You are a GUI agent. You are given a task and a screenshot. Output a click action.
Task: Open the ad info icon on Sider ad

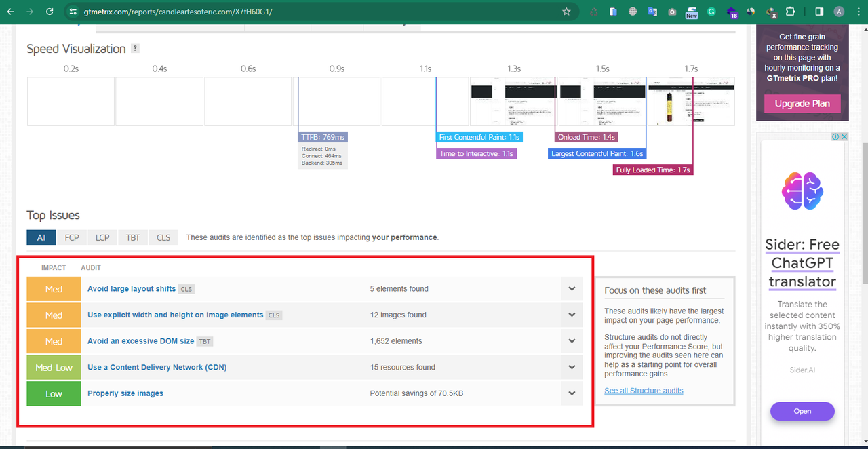(x=836, y=136)
